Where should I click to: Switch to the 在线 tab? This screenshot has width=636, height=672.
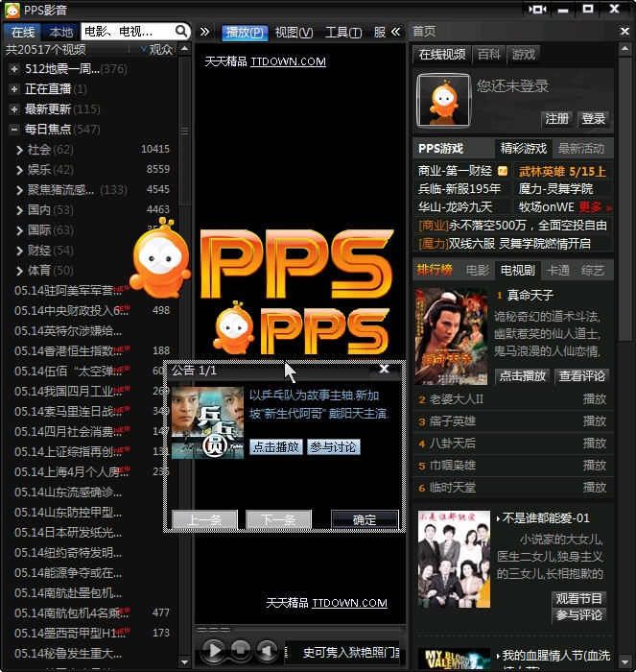coord(23,32)
